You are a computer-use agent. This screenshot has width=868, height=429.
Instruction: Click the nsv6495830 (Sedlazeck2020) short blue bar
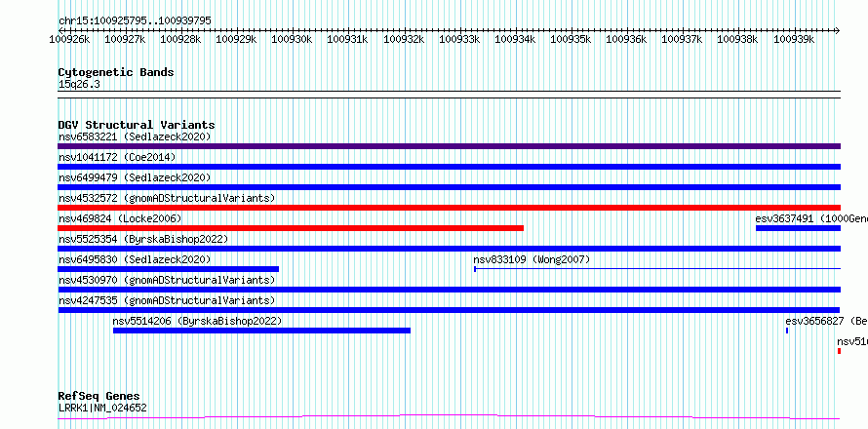(169, 269)
